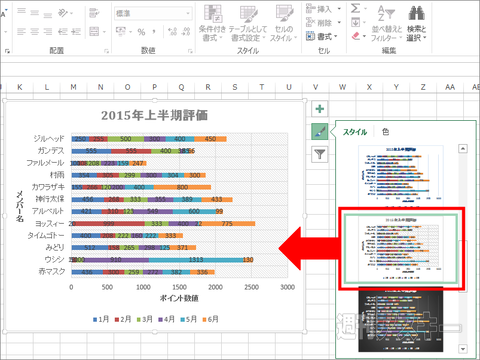The width and height of the screenshot is (480, 360).
Task: Select column P header
Action: [154, 87]
